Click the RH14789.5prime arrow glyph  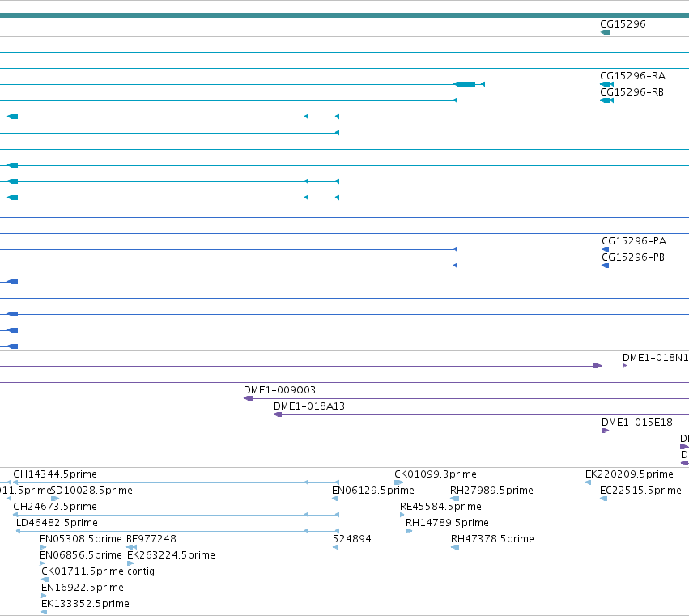coord(409,532)
